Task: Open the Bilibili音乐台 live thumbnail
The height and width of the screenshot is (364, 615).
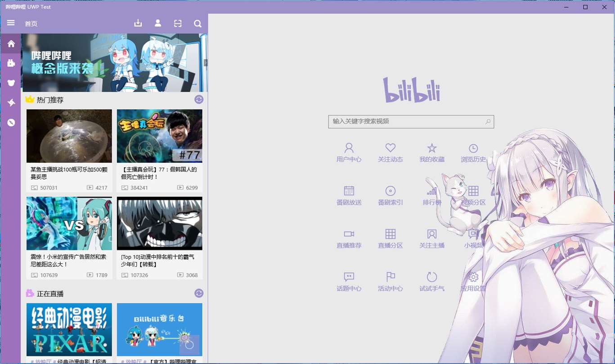Action: tap(160, 329)
